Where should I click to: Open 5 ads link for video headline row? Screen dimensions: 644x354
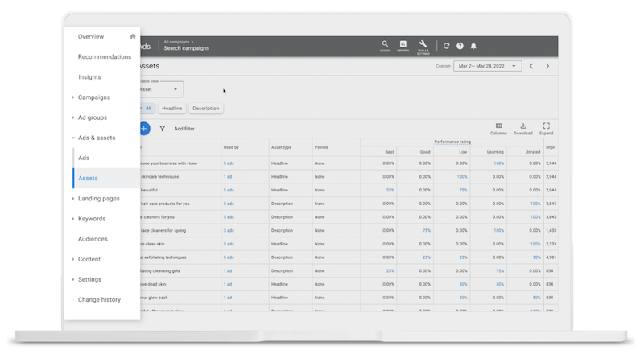pyautogui.click(x=229, y=163)
